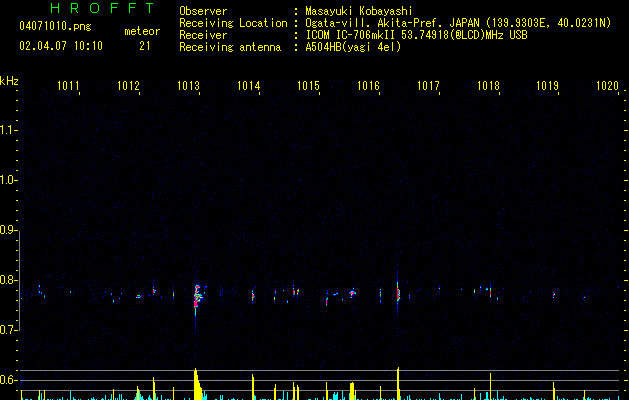Click the 1.0 kHz frequency label
629x400 pixels.
(x=8, y=180)
